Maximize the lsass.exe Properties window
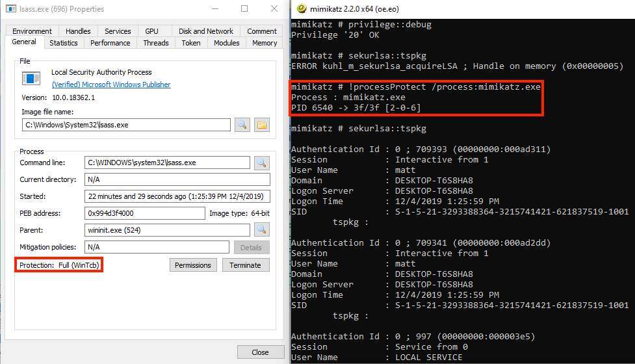The width and height of the screenshot is (635, 364). 244,8
